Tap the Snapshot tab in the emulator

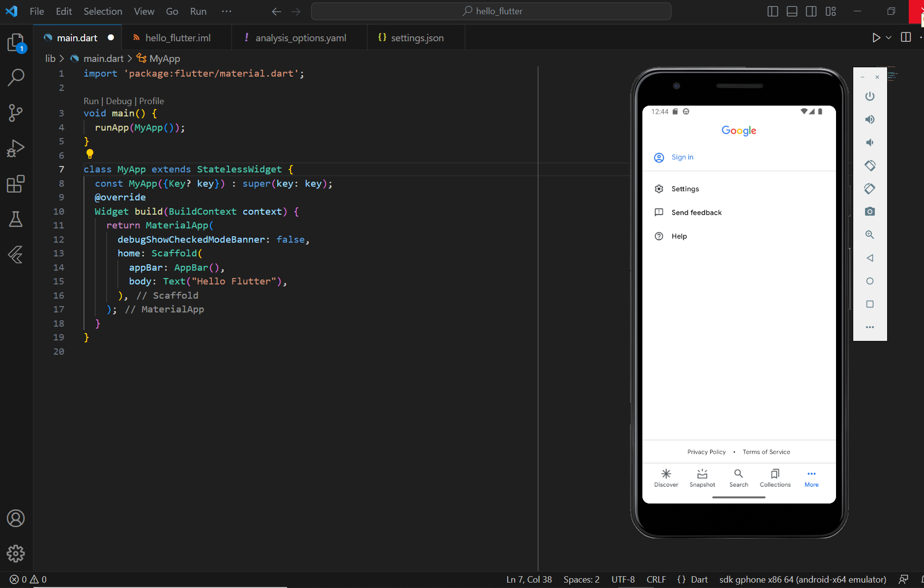(702, 477)
